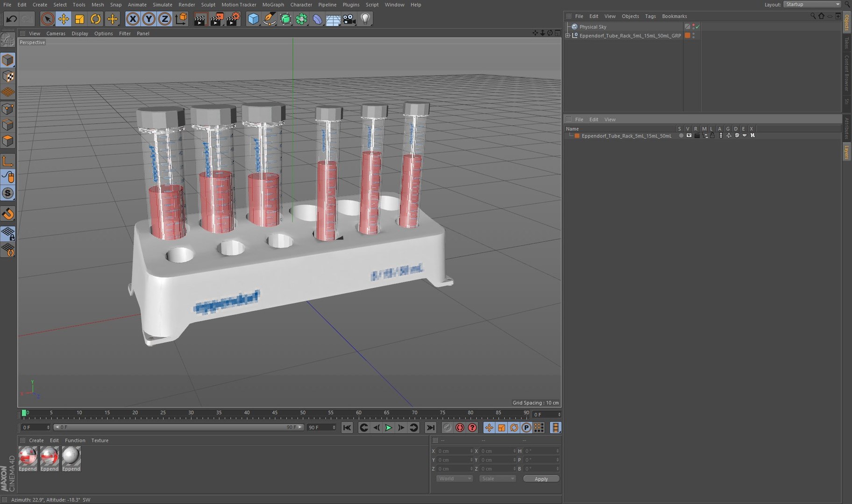Switch to Polygons mode

8,140
